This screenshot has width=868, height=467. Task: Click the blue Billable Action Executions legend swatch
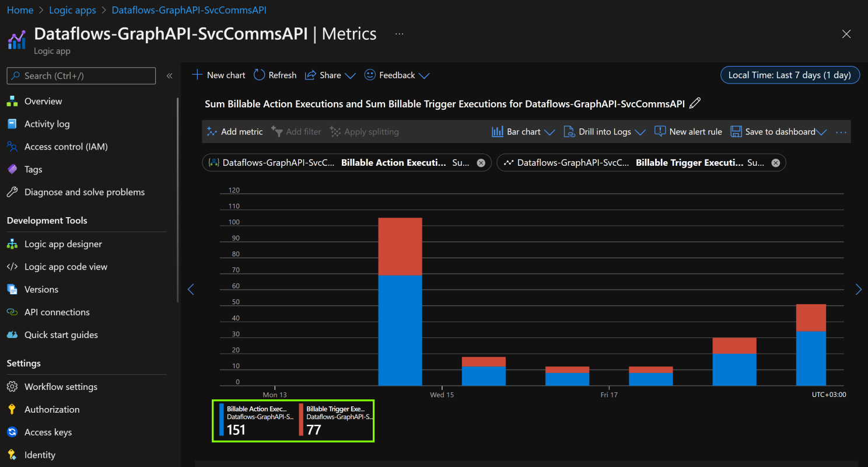[x=222, y=420]
